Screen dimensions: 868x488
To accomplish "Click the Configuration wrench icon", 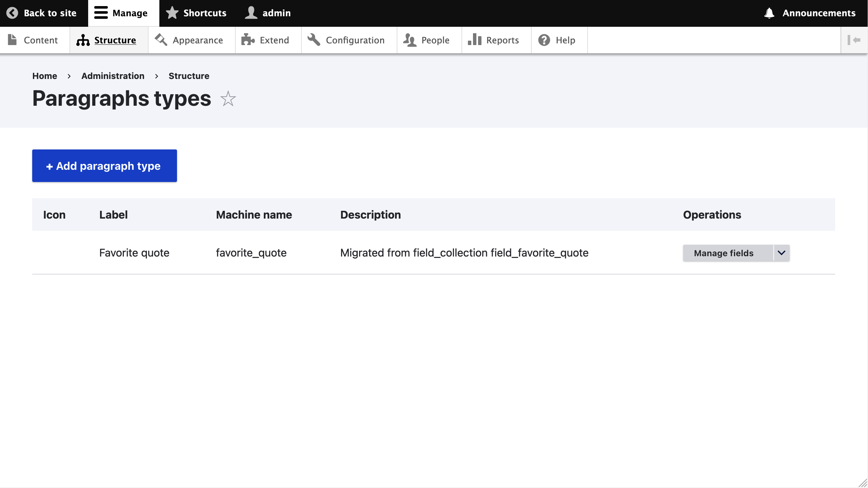I will click(314, 40).
